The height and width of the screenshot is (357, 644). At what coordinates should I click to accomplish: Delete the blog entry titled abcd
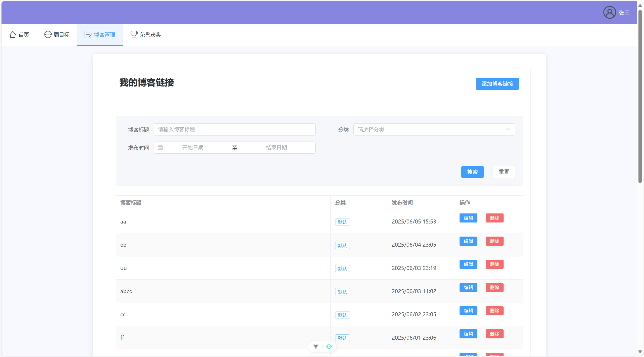[494, 288]
